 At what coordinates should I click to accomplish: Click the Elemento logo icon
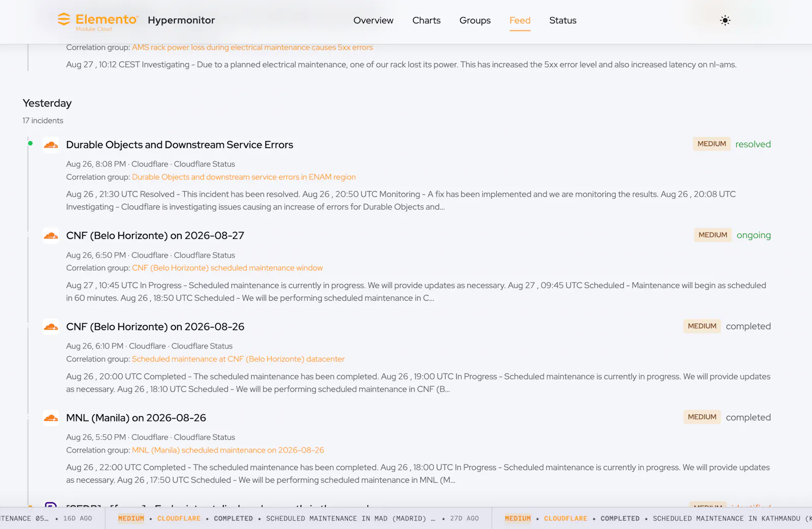pyautogui.click(x=64, y=19)
